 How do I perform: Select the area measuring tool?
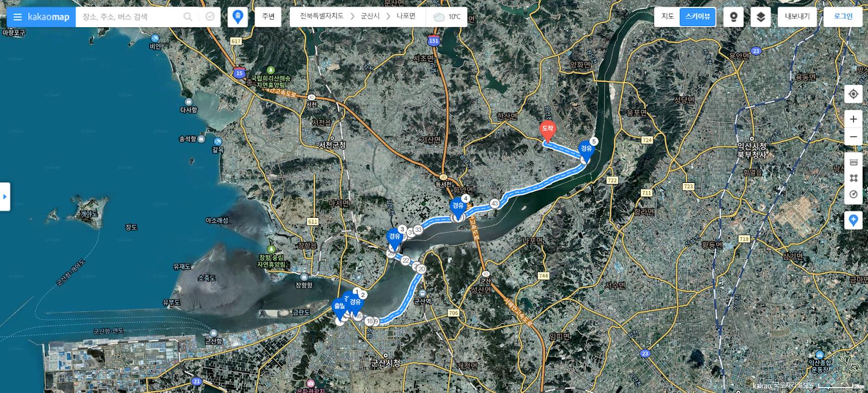853,178
